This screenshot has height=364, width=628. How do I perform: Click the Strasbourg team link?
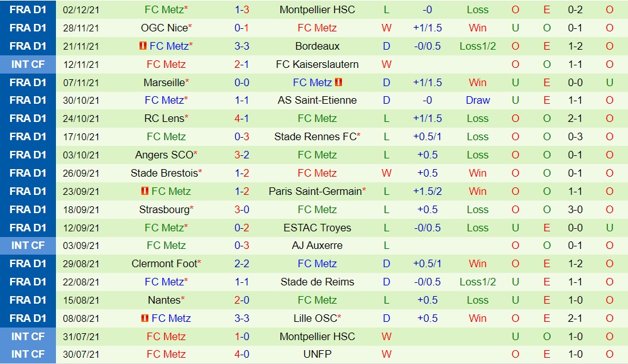164,209
